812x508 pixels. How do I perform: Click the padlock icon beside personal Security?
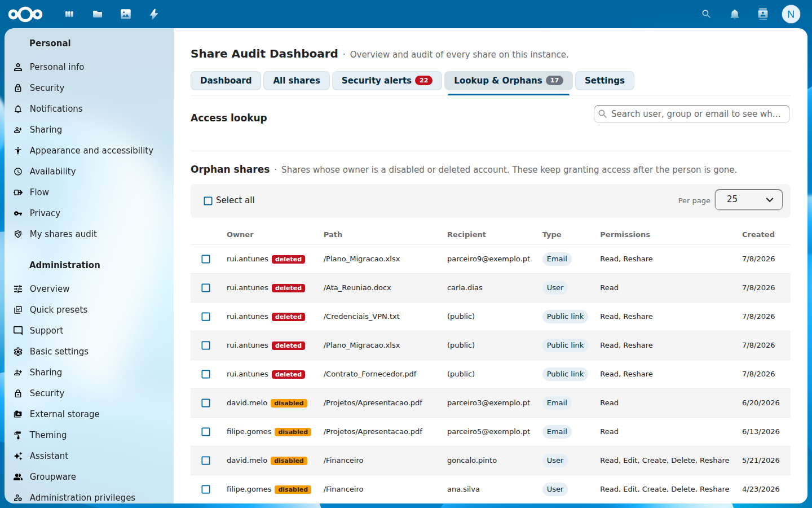coord(18,88)
